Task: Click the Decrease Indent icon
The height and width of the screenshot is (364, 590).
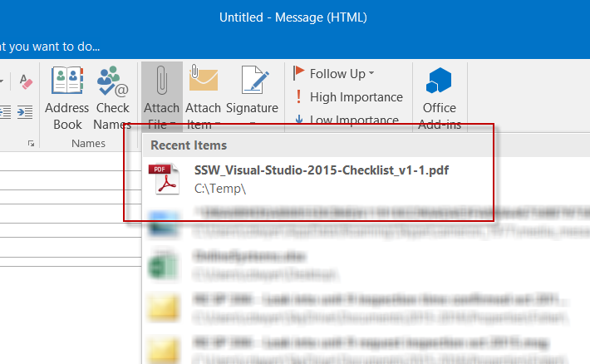Action: click(4, 111)
